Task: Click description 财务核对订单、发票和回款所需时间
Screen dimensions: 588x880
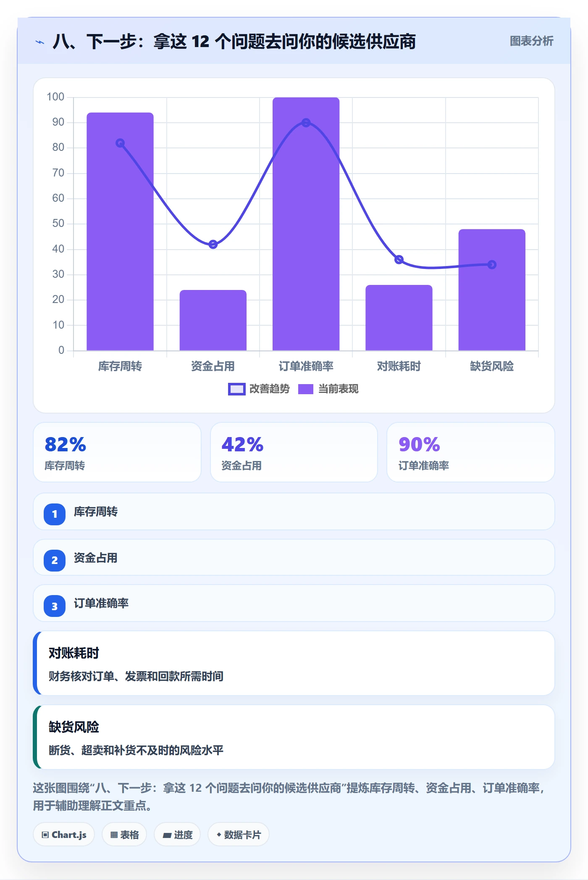Action: click(x=136, y=676)
